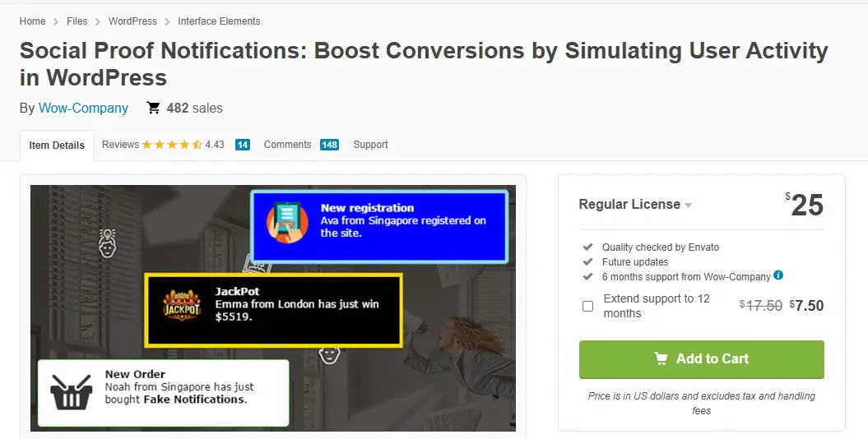Screen dimensions: 868x439
Task: Click the support info icon
Action: tap(778, 275)
